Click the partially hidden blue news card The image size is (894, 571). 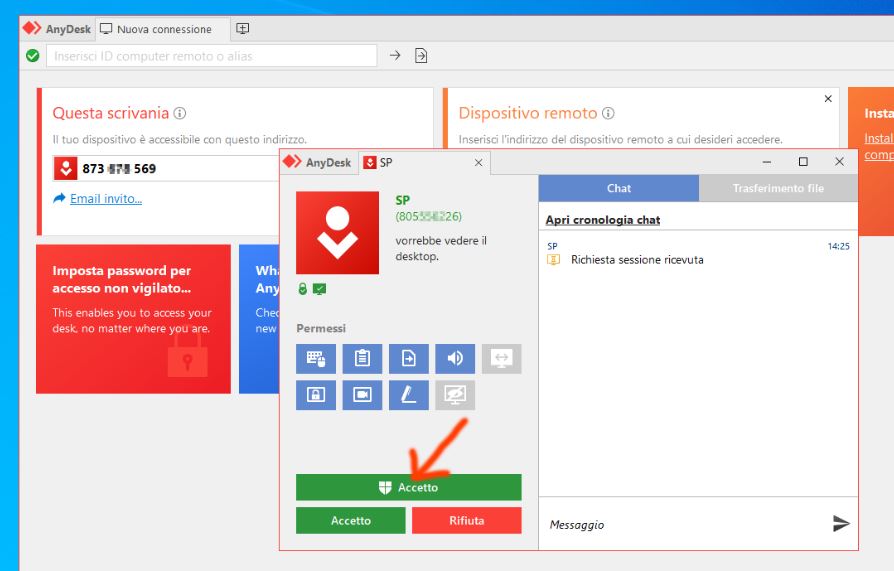pos(259,319)
